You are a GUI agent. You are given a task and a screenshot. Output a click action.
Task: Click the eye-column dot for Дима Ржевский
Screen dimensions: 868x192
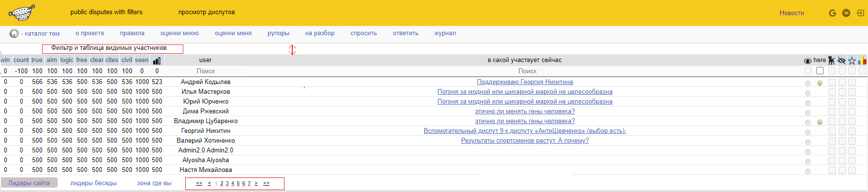pyautogui.click(x=808, y=113)
